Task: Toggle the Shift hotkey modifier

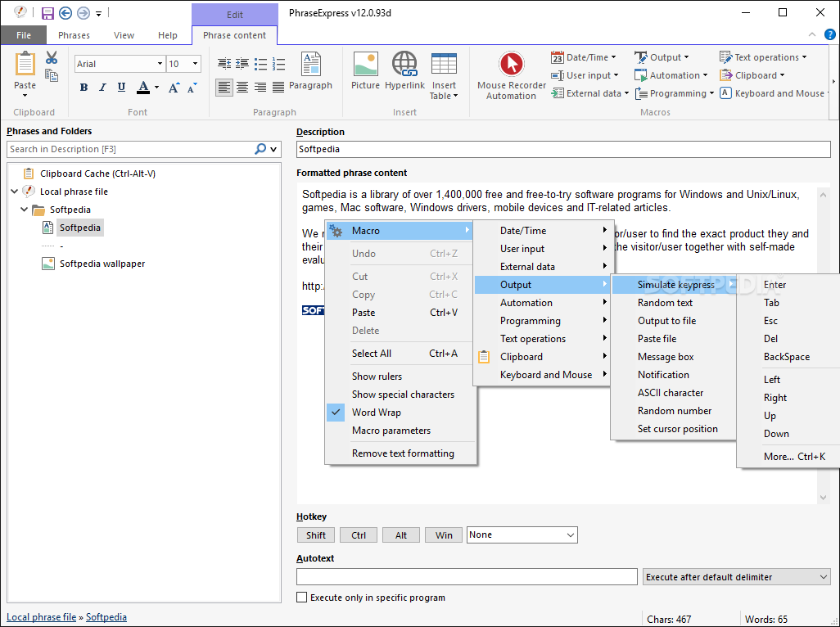Action: (315, 535)
